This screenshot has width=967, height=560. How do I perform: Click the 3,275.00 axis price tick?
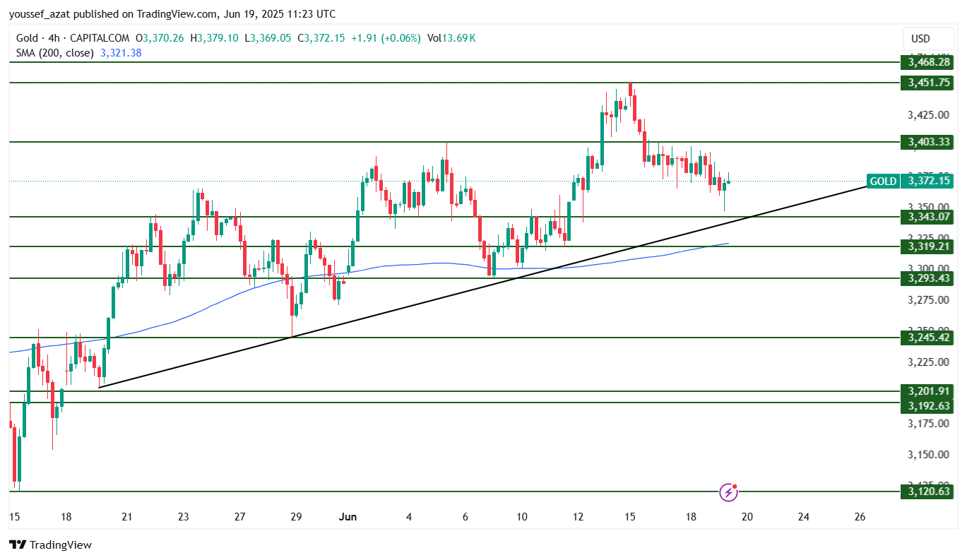[928, 300]
